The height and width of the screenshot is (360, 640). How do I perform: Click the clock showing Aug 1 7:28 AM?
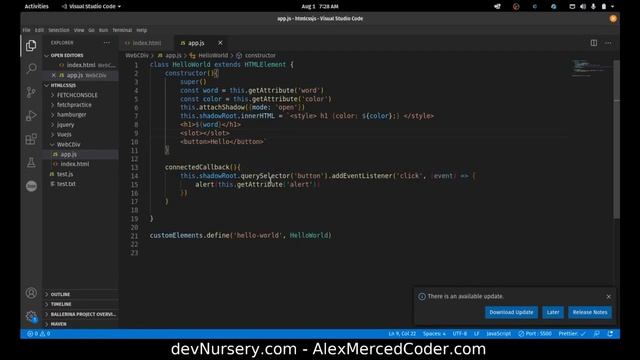tap(320, 7)
